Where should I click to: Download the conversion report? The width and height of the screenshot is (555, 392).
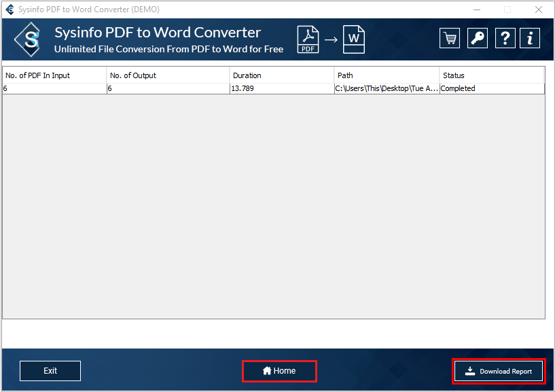[499, 371]
